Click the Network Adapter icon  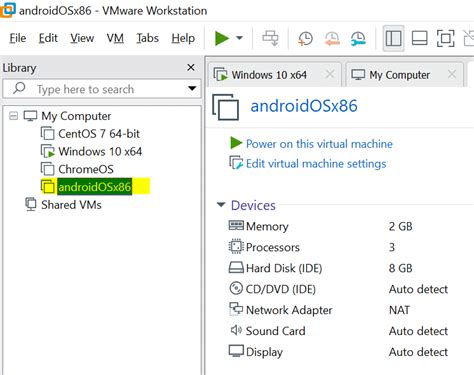coord(236,309)
